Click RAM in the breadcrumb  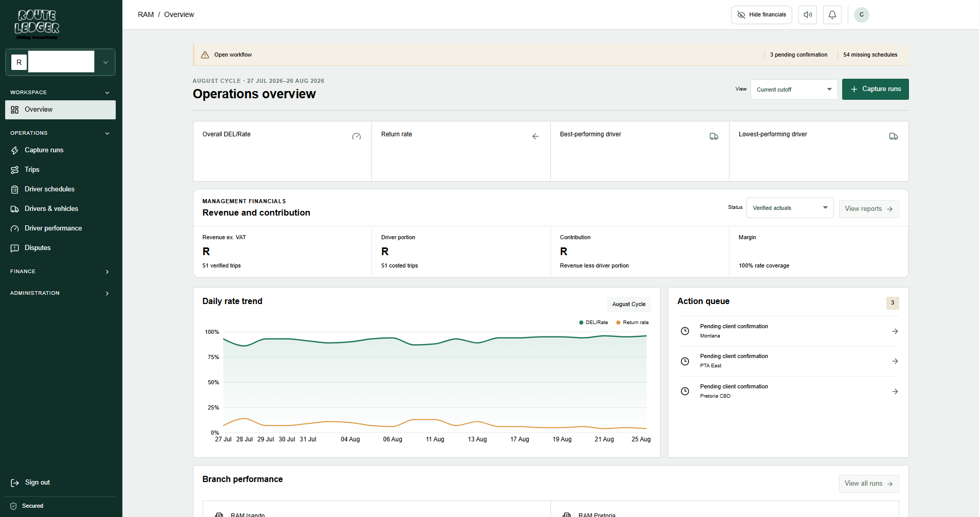click(x=146, y=15)
